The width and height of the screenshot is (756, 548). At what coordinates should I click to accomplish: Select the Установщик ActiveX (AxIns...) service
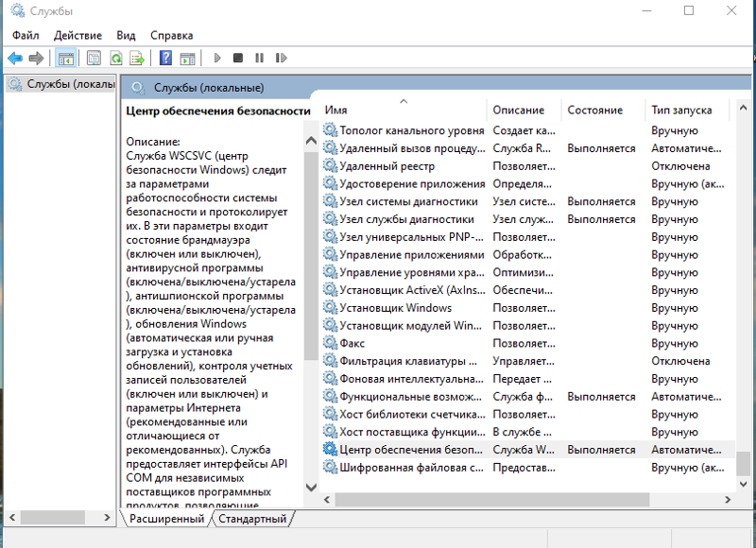[529, 290]
